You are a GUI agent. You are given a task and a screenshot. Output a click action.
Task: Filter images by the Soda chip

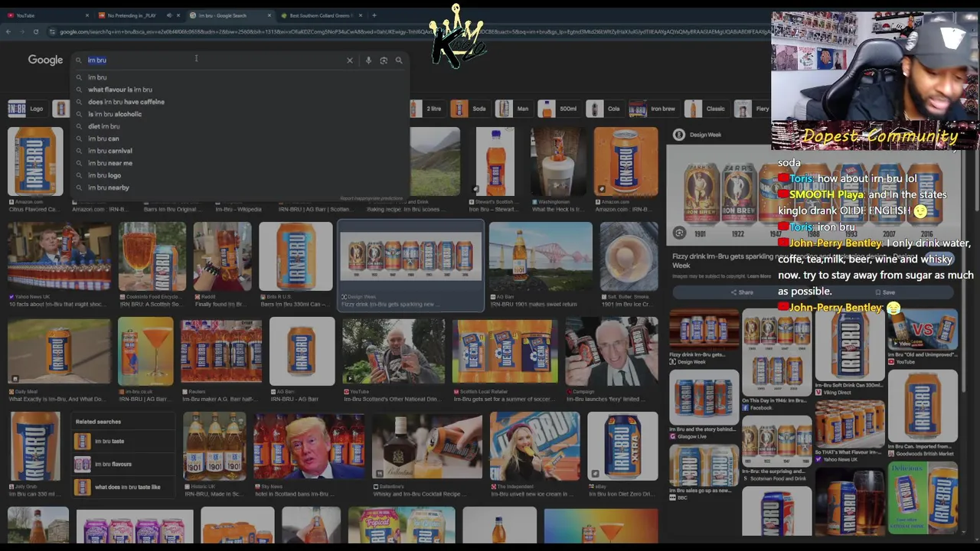pos(469,109)
